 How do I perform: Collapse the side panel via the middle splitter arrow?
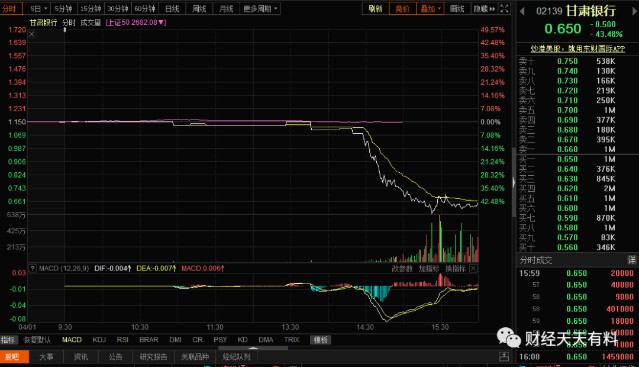click(513, 182)
